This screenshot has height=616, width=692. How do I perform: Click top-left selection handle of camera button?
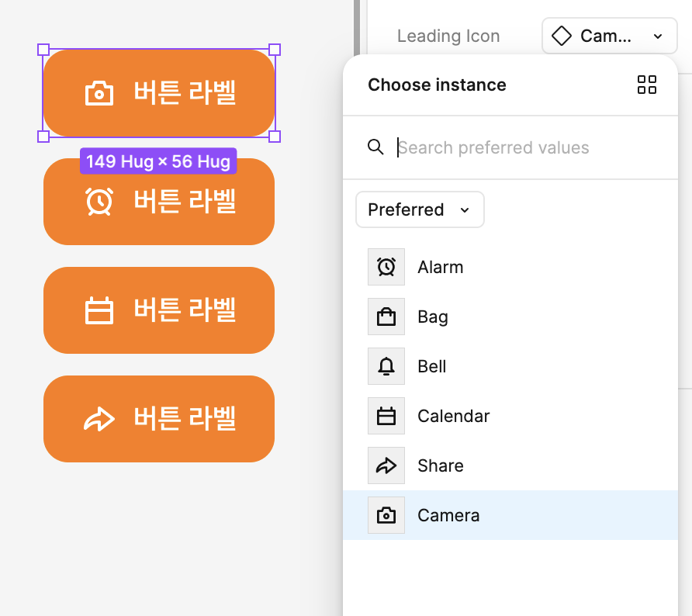(x=43, y=50)
